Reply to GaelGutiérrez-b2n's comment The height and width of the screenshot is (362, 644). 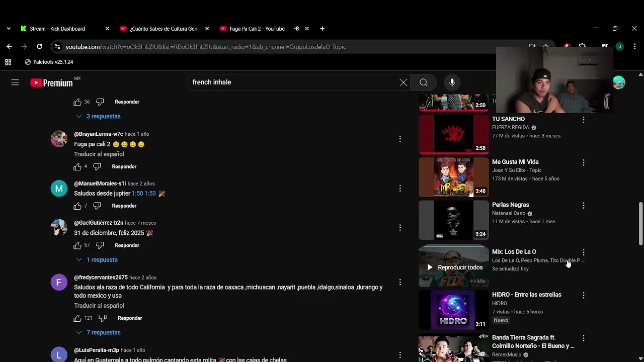click(127, 245)
